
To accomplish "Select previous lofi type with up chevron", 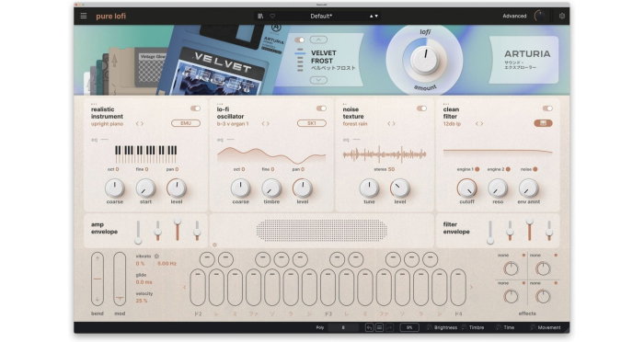I will [x=318, y=40].
